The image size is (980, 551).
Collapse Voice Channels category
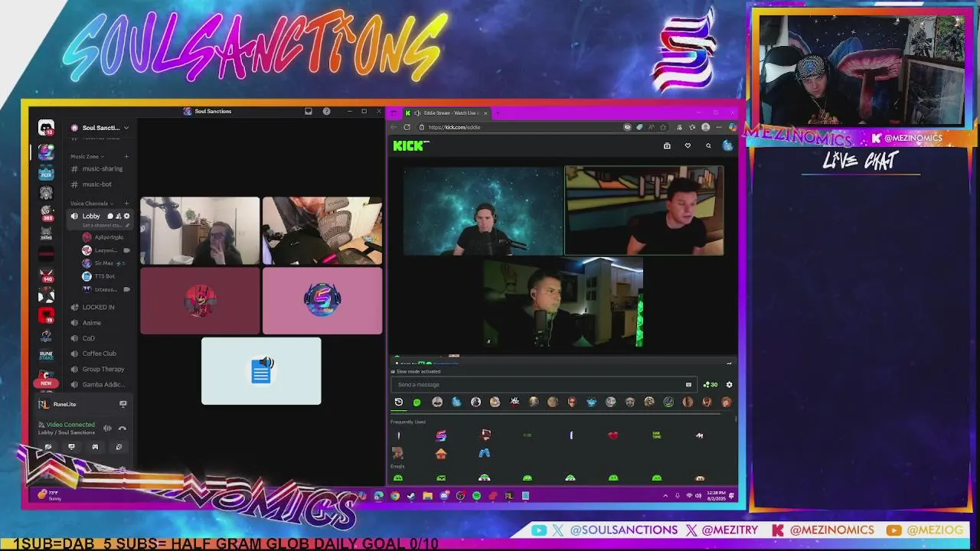[91, 204]
